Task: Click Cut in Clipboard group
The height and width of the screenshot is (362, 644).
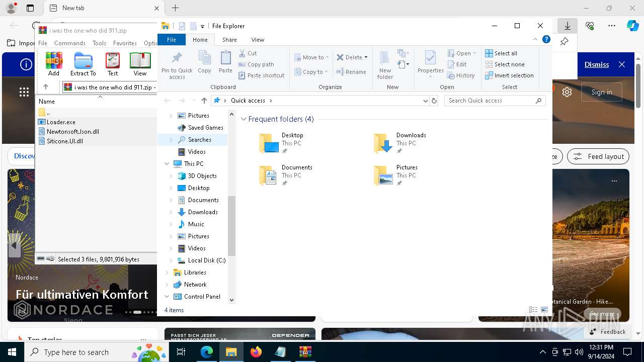Action: click(x=248, y=53)
